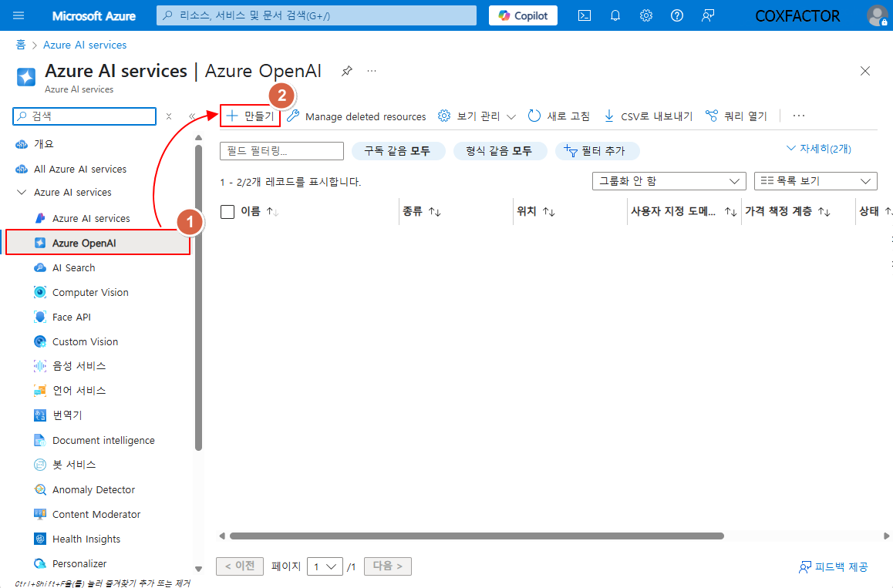Image resolution: width=893 pixels, height=588 pixels.
Task: Open the 그룹화 안 함 dropdown
Action: (x=669, y=181)
